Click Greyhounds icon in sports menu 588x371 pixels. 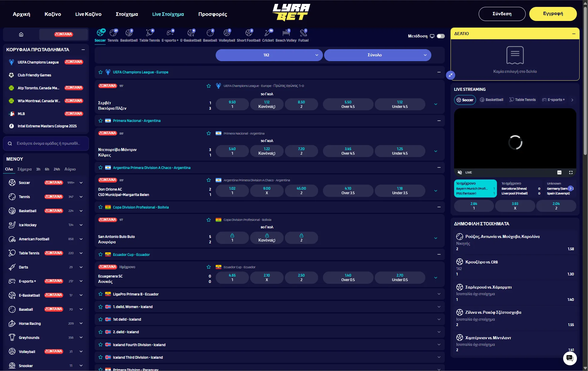tap(12, 337)
